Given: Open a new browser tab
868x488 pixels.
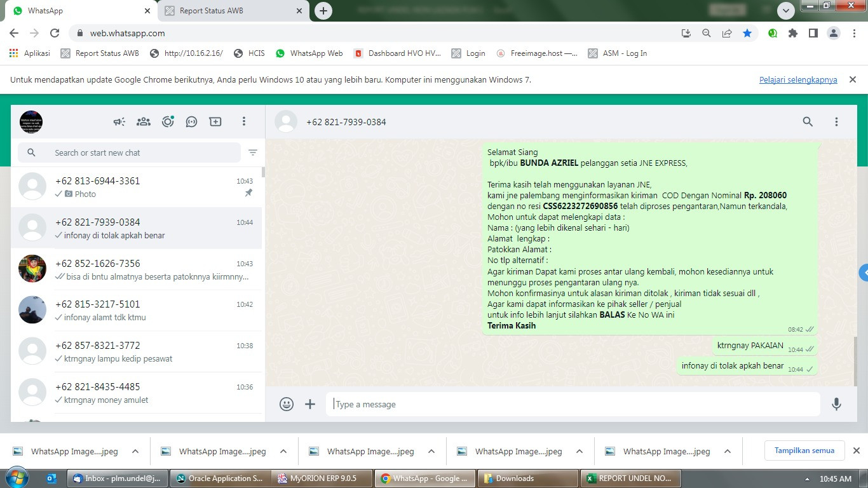Looking at the screenshot, I should click(x=323, y=11).
